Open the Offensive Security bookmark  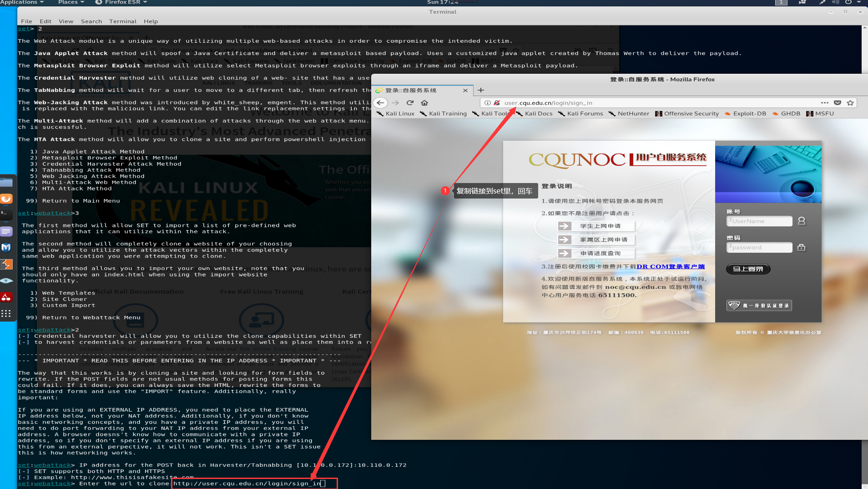[x=687, y=113]
